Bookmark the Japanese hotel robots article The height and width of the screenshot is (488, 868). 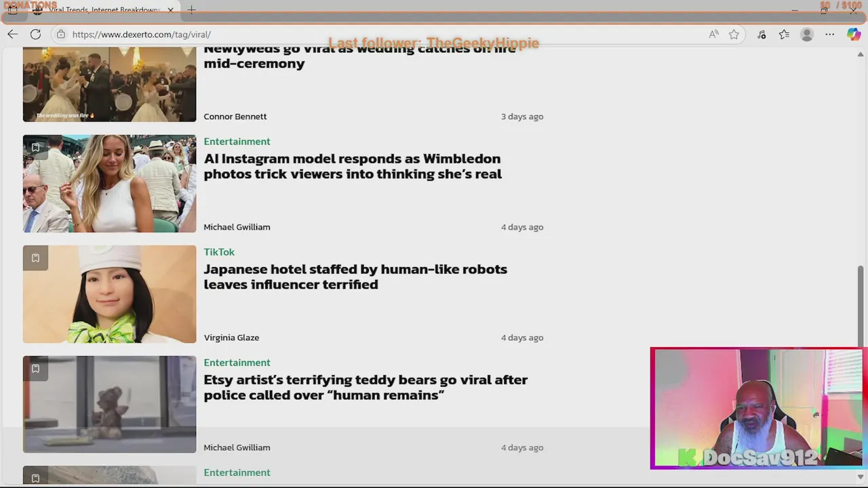click(x=35, y=258)
